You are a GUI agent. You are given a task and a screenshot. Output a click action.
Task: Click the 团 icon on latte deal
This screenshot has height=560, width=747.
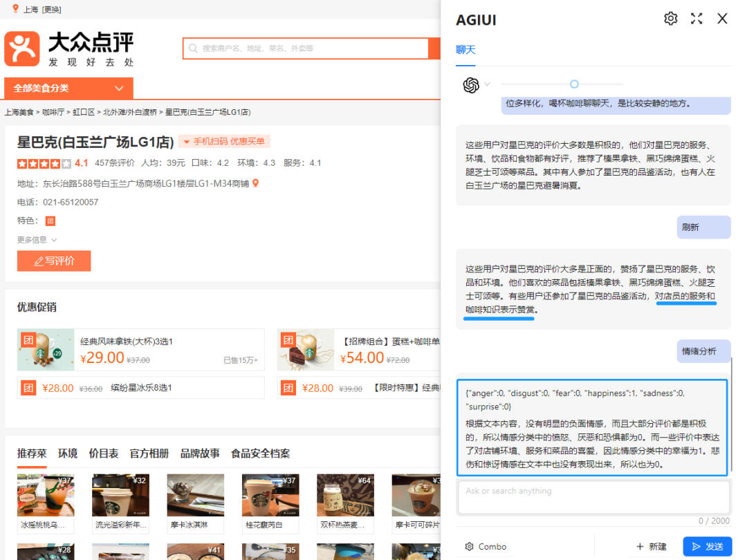click(28, 339)
